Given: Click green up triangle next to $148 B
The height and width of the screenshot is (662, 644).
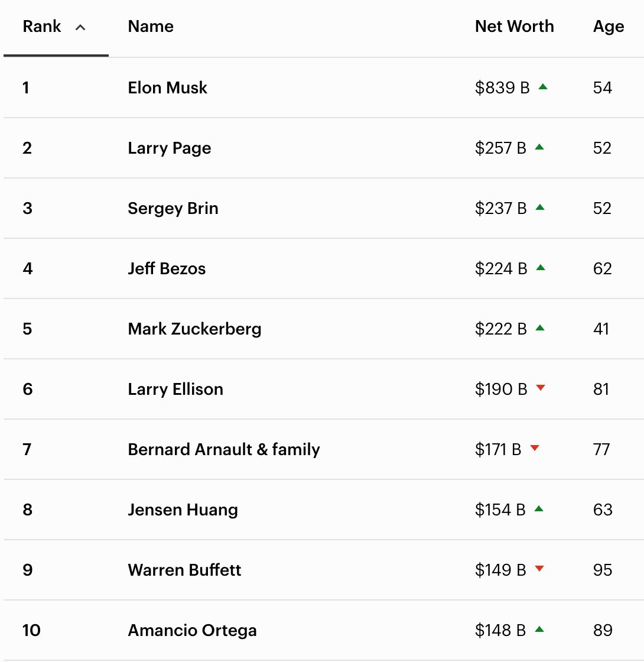Looking at the screenshot, I should (539, 629).
